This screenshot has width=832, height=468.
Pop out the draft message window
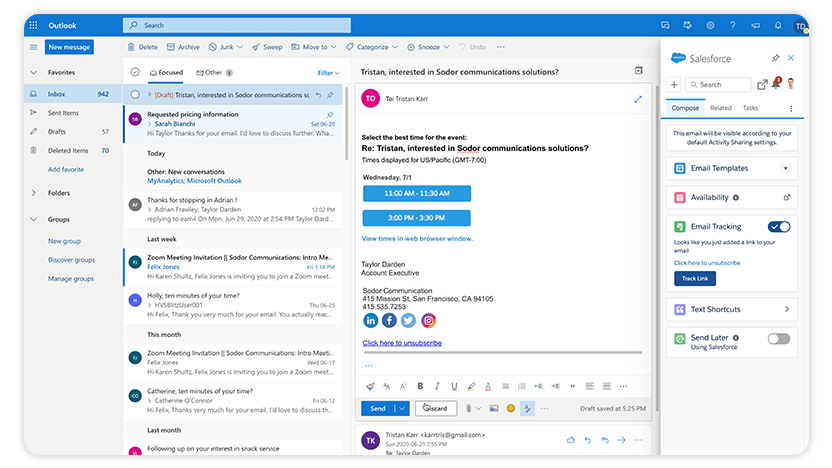[x=638, y=99]
